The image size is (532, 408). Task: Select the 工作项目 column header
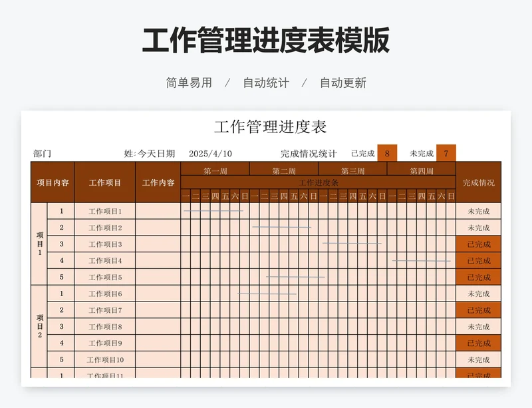tap(105, 182)
